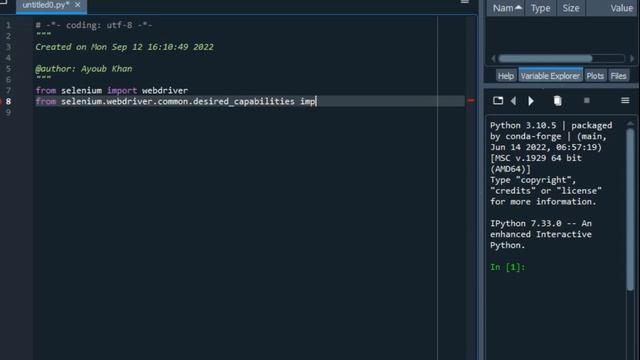Click the right arrow in console tab bar

[531, 101]
